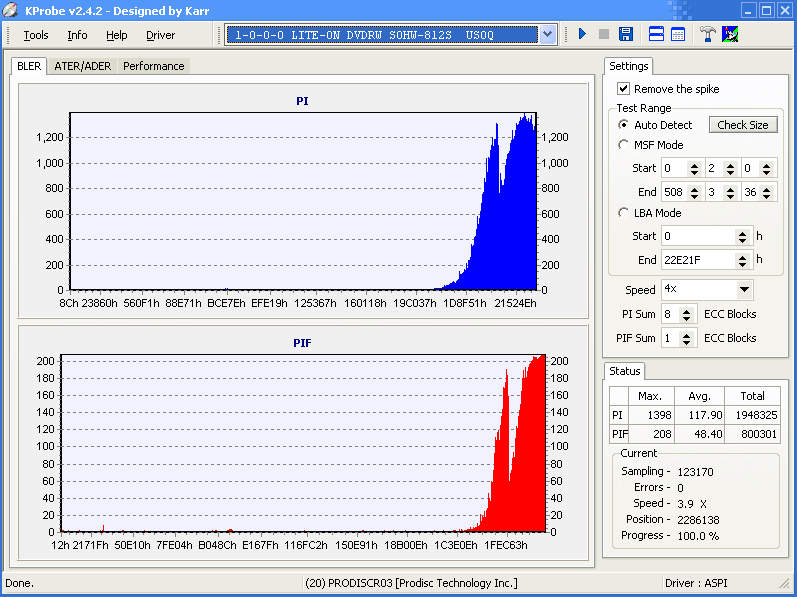
Task: Click the red PIF error graph
Action: [x=303, y=443]
